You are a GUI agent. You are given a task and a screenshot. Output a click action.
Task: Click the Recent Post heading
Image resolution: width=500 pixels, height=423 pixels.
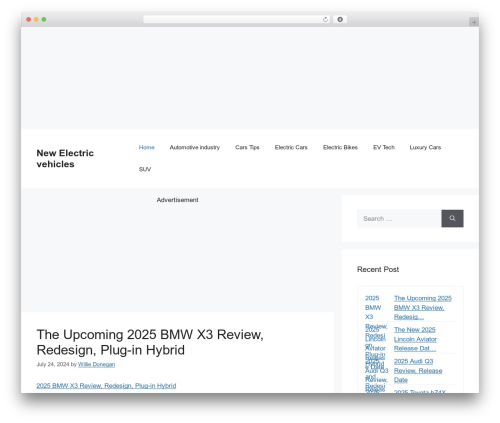coord(378,269)
